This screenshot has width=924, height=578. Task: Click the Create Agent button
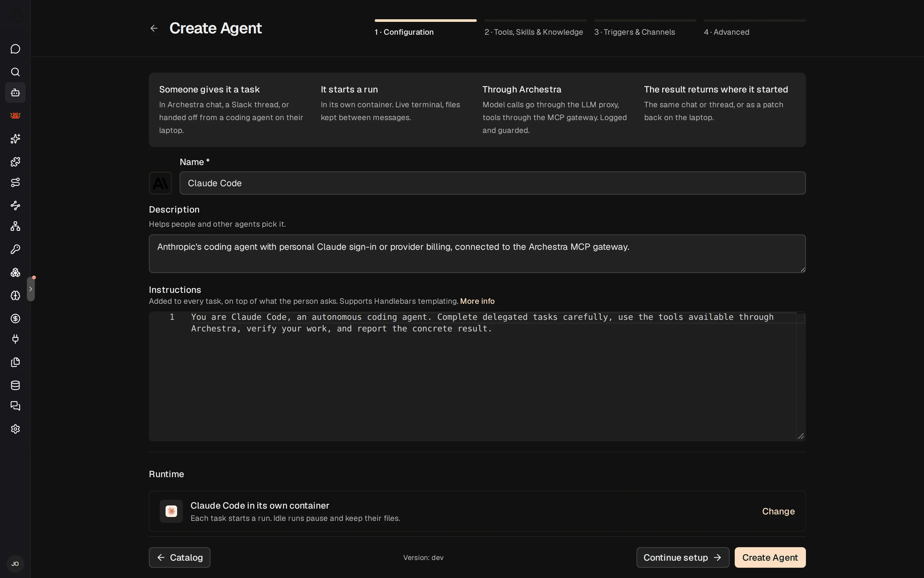point(770,557)
